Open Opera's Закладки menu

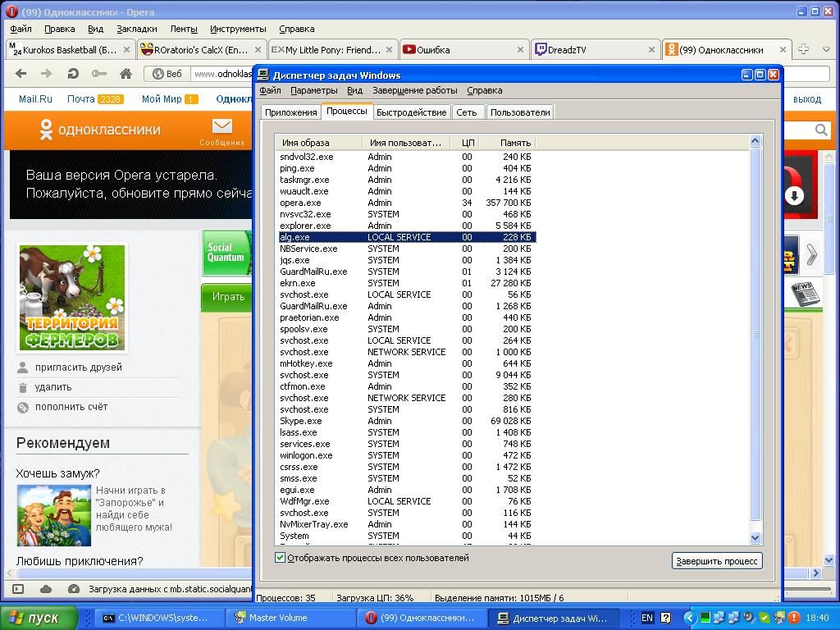pyautogui.click(x=137, y=29)
